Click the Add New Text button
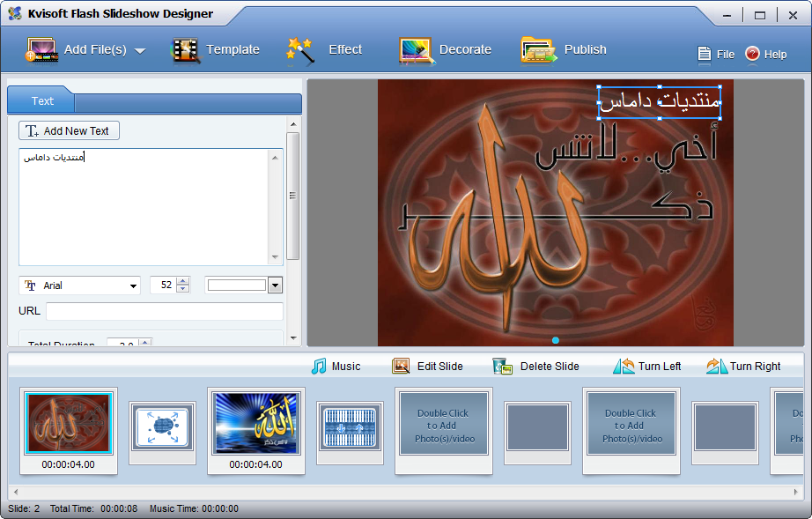Screen dimensions: 812x519 [69, 130]
